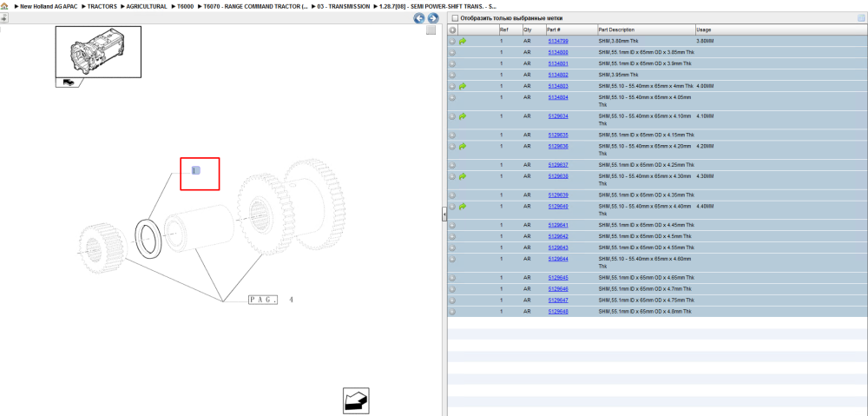Click green arrow for part 5129638
Image resolution: width=868 pixels, height=416 pixels.
click(x=463, y=176)
